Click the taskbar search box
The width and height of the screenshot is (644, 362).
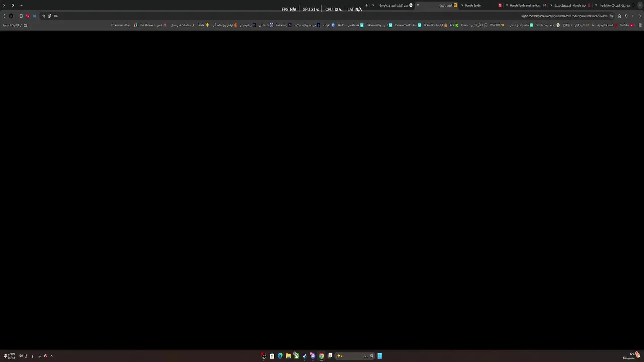coord(355,356)
